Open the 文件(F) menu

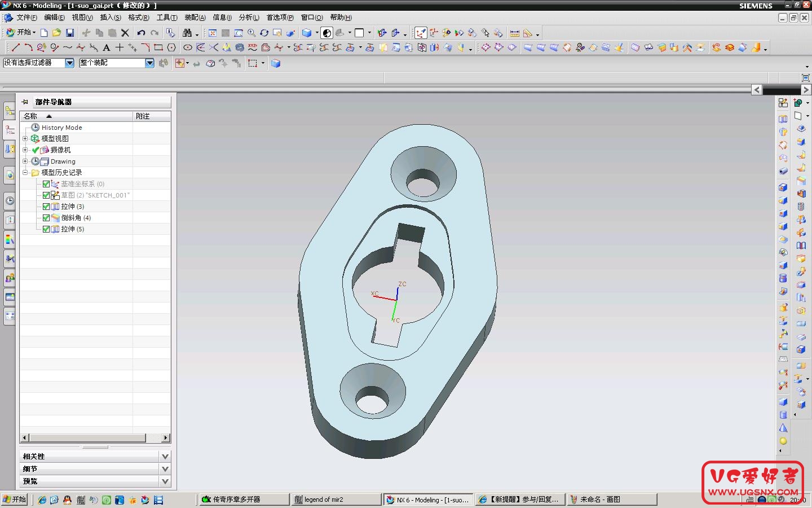[27, 17]
